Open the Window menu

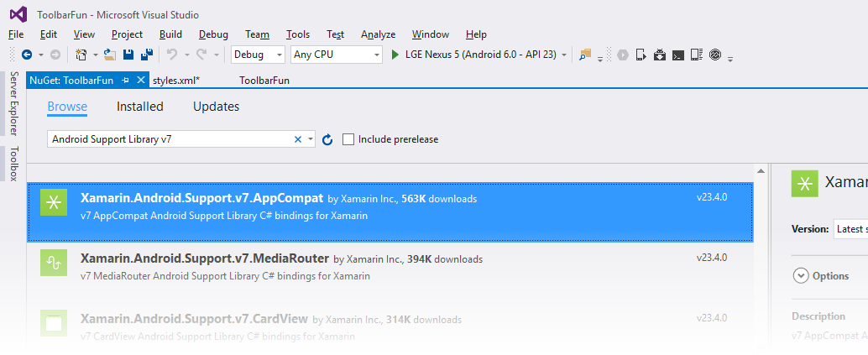pos(430,34)
